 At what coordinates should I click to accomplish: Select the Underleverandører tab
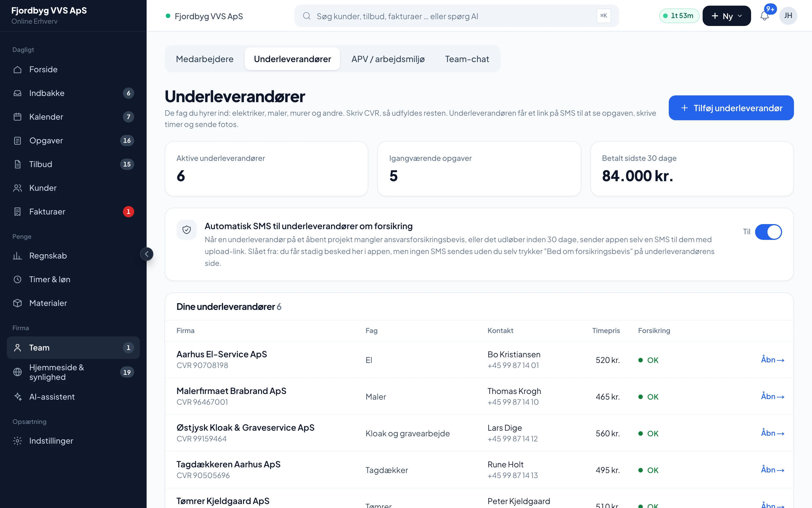(x=292, y=59)
